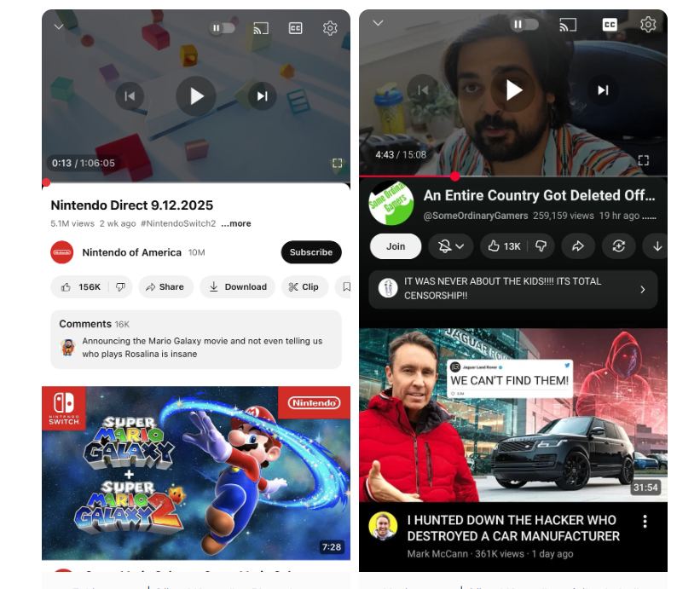Like the Nintendo Direct video (156K)
Image resolution: width=700 pixels, height=589 pixels.
[80, 287]
